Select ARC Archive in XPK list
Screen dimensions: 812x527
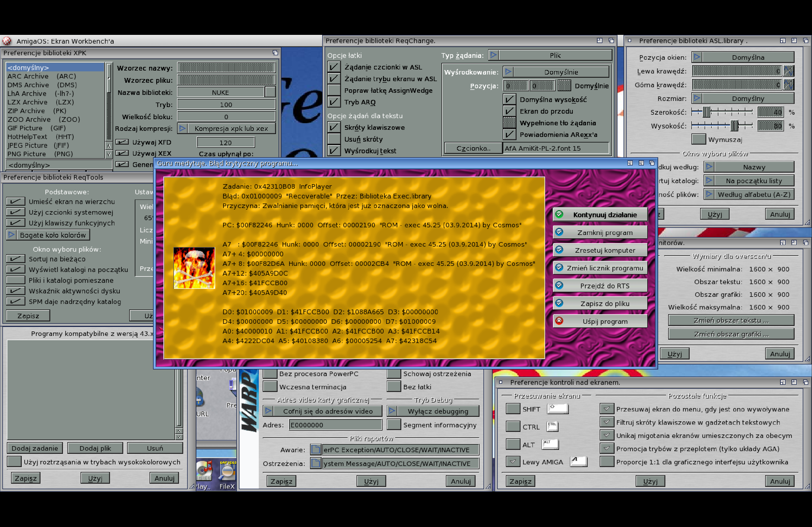55,76
